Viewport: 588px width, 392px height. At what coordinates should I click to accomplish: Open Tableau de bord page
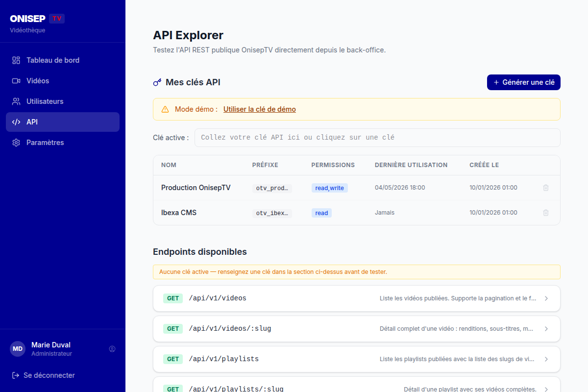point(63,60)
